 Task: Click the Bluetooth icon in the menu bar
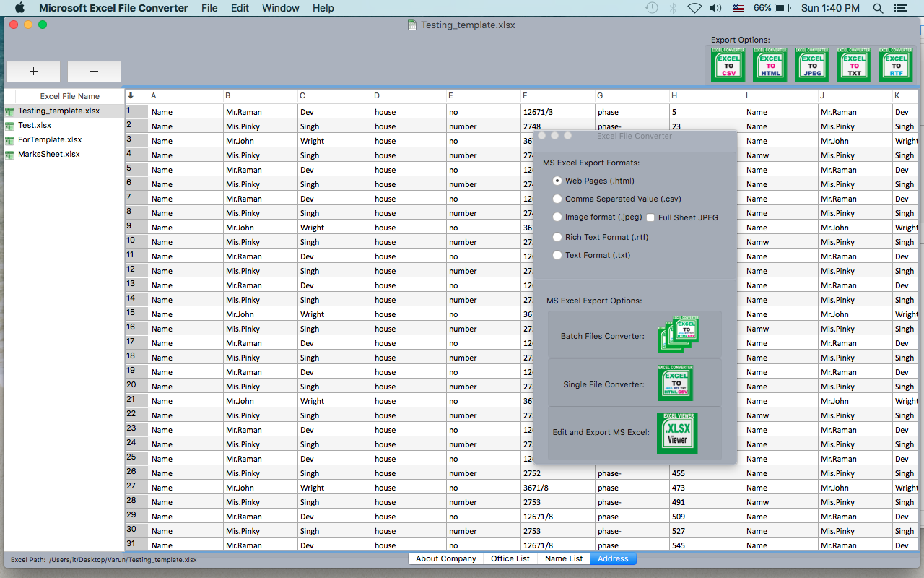click(673, 8)
